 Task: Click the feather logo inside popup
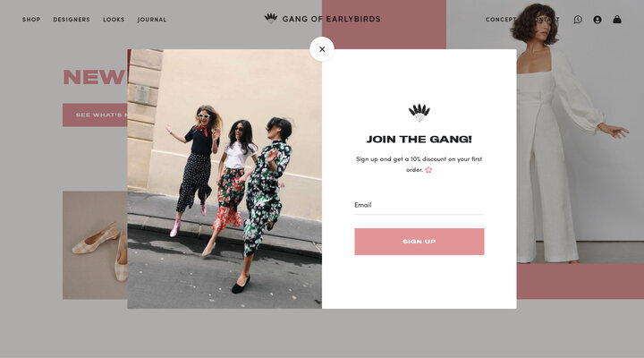[x=419, y=112]
